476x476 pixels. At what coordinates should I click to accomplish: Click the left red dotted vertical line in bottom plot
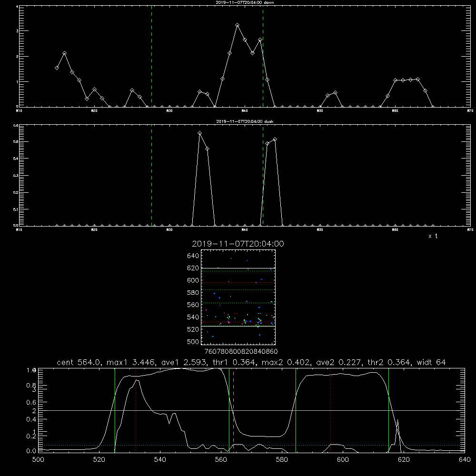(x=136, y=410)
